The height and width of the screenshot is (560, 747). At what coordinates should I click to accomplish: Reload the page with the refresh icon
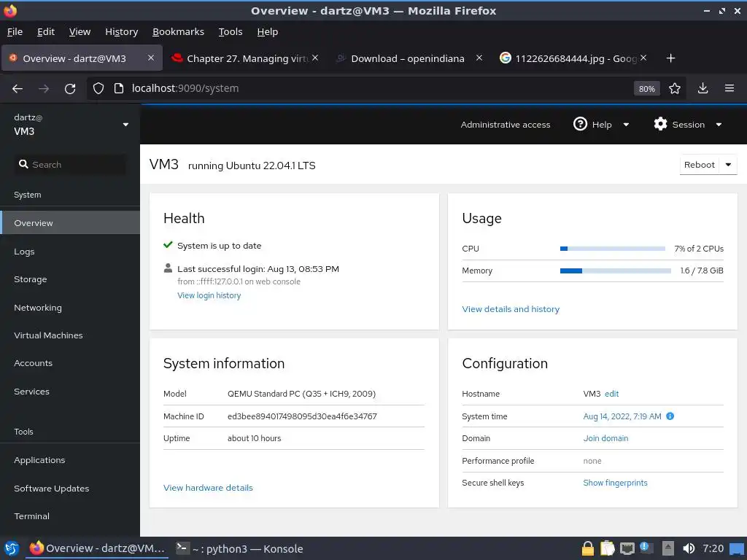(x=70, y=88)
